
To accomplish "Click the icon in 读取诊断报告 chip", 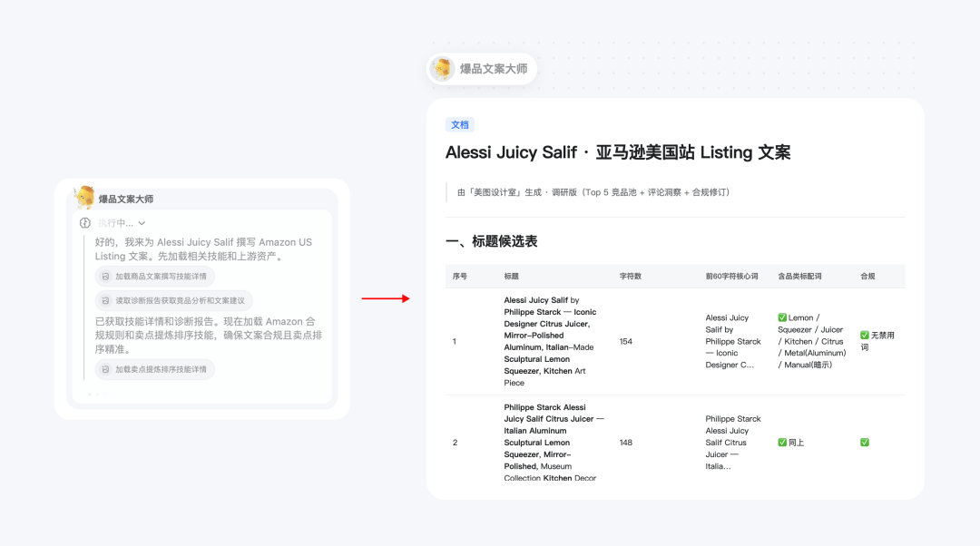I will (x=105, y=300).
